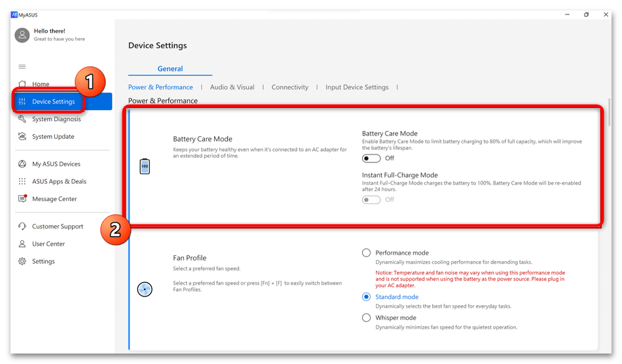Viewport: 622px width, 364px height.
Task: Switch to the General tab
Action: (x=170, y=69)
